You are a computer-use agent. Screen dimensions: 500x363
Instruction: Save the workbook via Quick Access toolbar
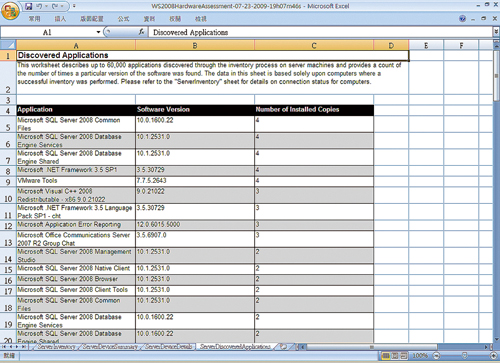pyautogui.click(x=29, y=6)
